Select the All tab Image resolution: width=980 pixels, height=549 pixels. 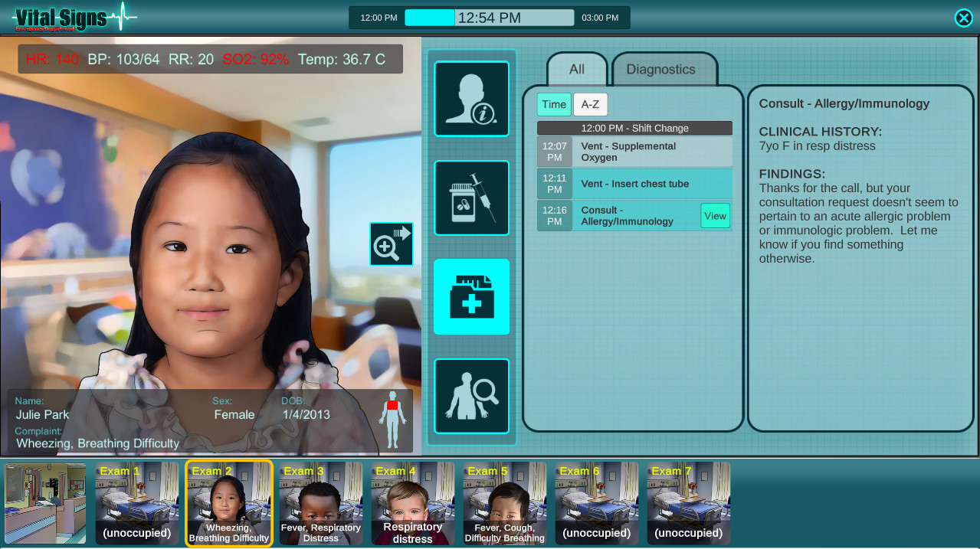[576, 69]
